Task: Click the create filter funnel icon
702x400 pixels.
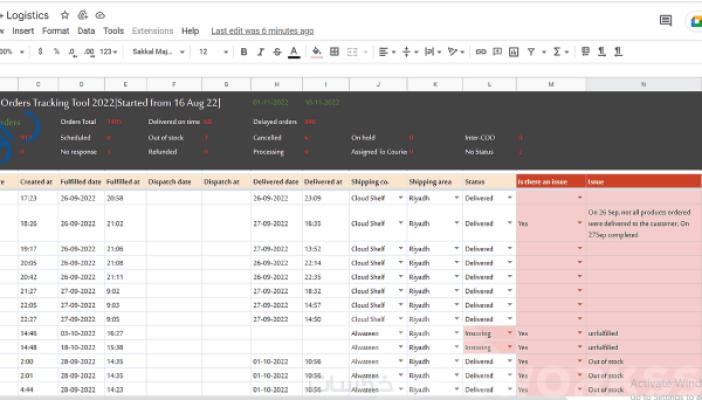Action: click(531, 52)
